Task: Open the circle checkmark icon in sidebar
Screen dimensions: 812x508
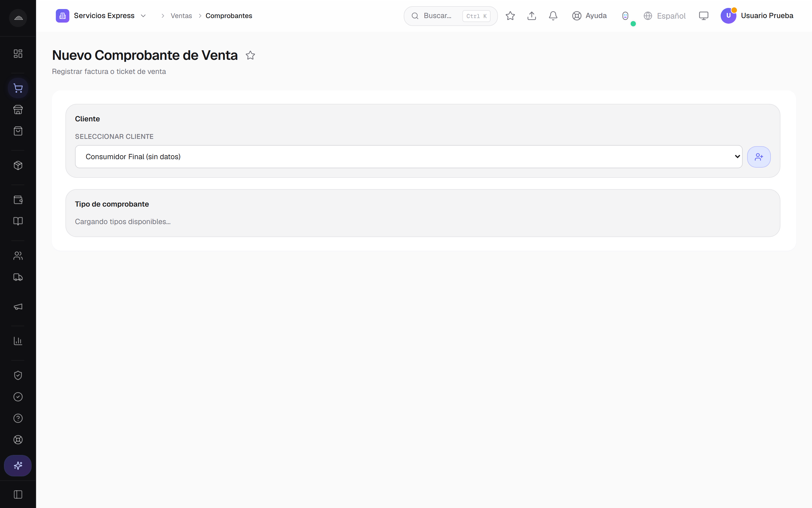Action: point(18,397)
